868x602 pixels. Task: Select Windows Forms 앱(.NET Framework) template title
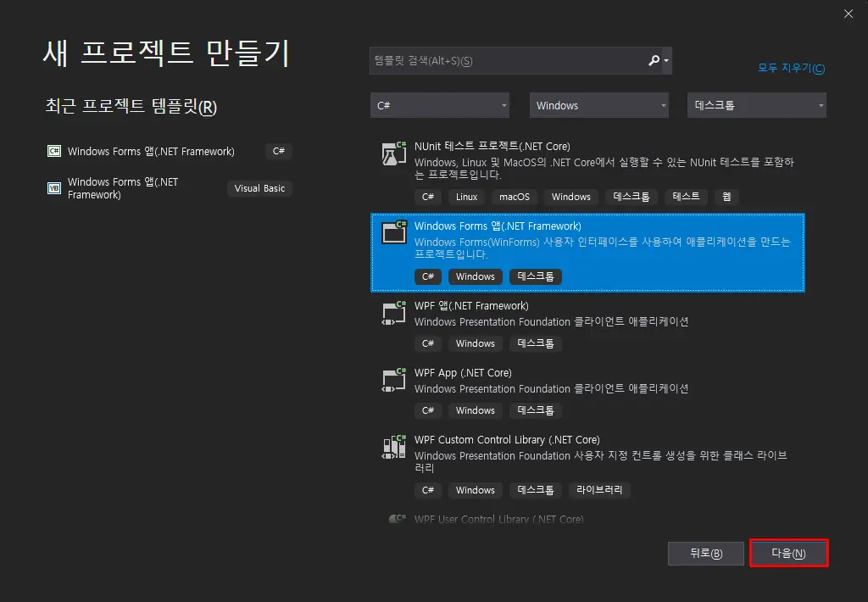498,226
